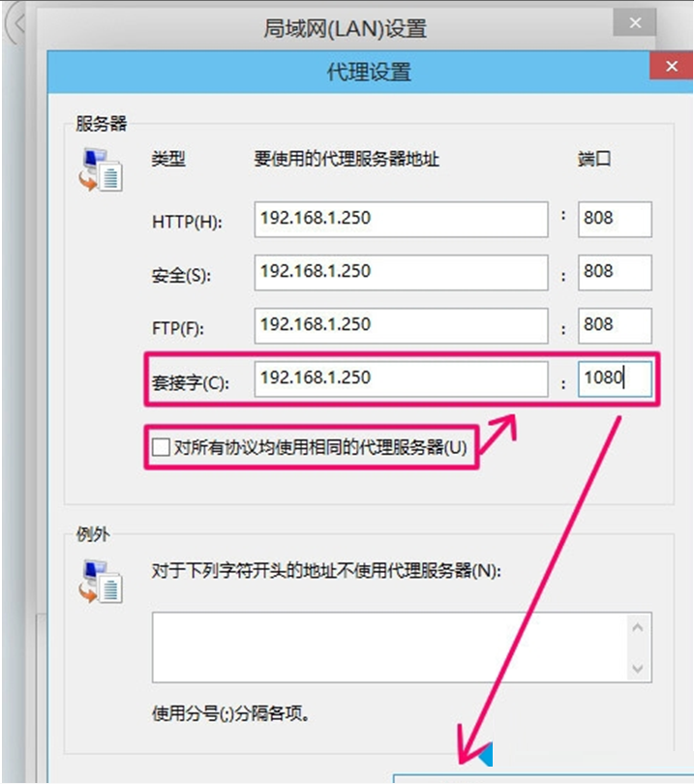Click the HTTP(H): label
Image resolution: width=694 pixels, height=784 pixels.
[187, 222]
